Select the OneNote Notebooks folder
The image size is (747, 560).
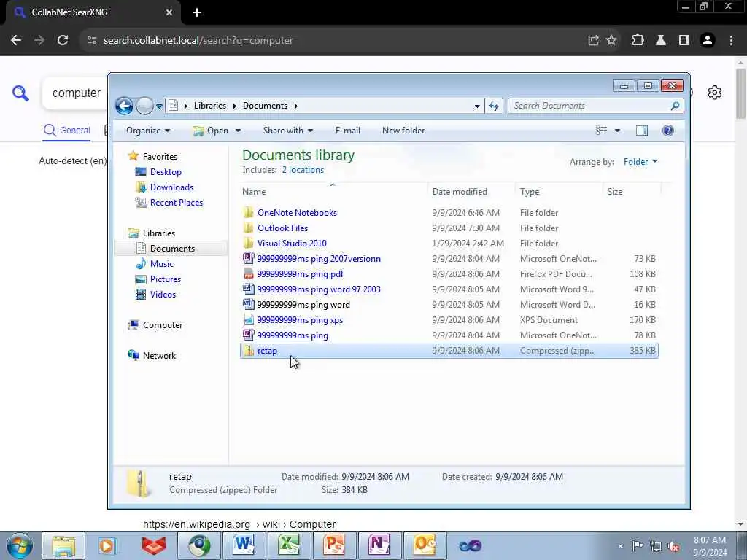[297, 213]
